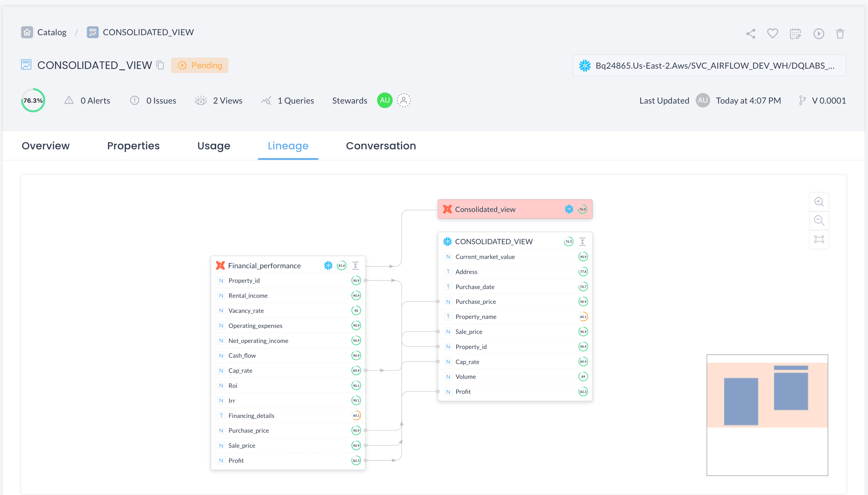
Task: Click the 76.3% quality score ring
Action: 33,100
